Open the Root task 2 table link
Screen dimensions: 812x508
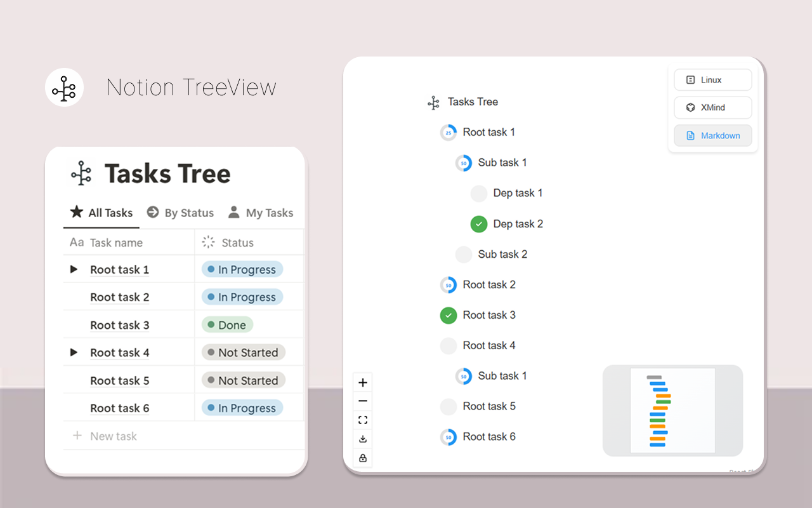(119, 297)
